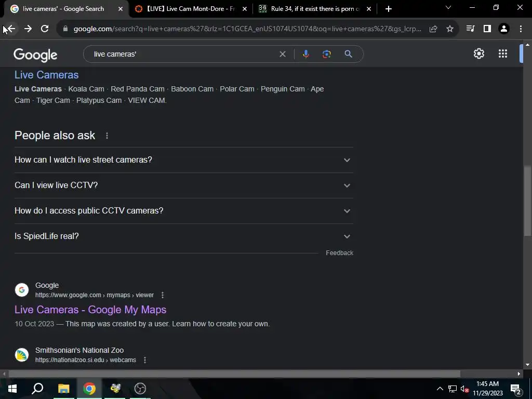Reload the Google search page
532x399 pixels.
[45, 29]
